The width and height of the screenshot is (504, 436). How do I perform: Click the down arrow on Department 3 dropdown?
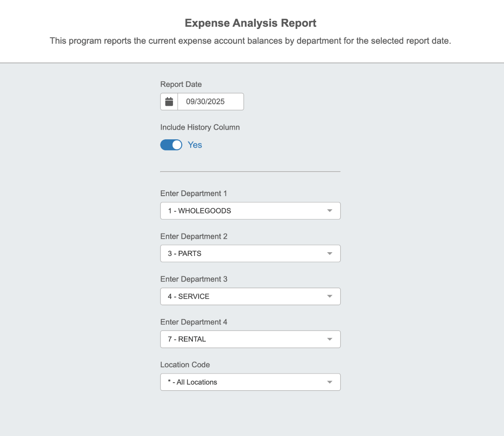click(x=330, y=296)
